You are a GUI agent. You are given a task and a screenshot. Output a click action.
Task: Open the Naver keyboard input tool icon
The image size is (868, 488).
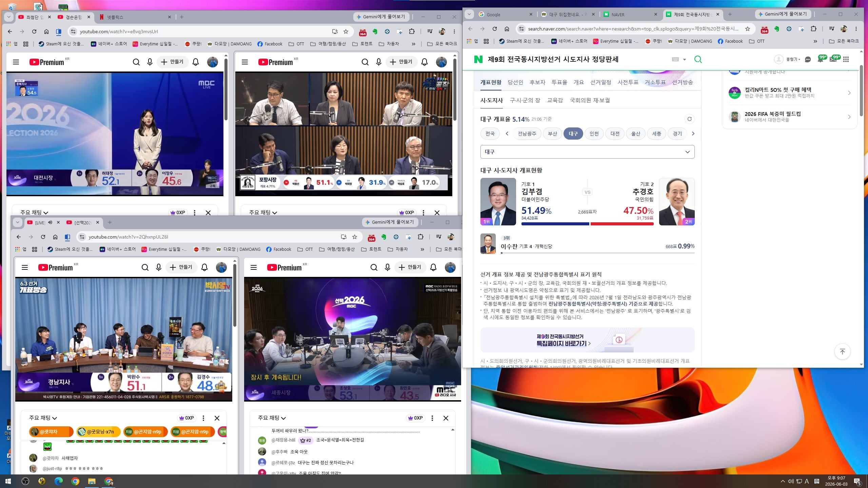[675, 59]
